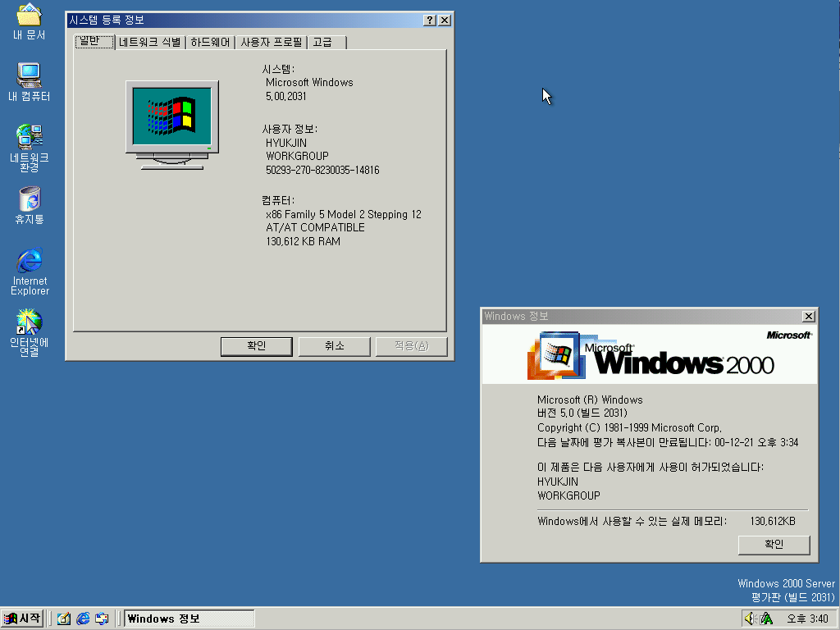Click 확인 in 시스템 등록 정보 dialog
The height and width of the screenshot is (630, 840).
(257, 346)
